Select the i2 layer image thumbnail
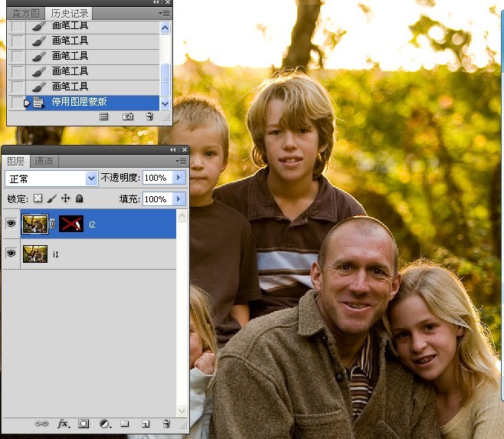This screenshot has height=439, width=504. pos(35,224)
